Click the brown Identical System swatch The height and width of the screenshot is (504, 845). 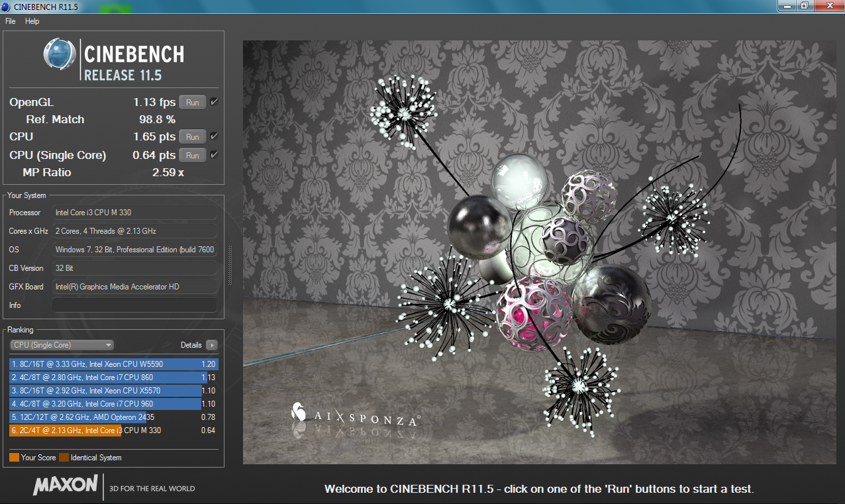click(x=64, y=458)
